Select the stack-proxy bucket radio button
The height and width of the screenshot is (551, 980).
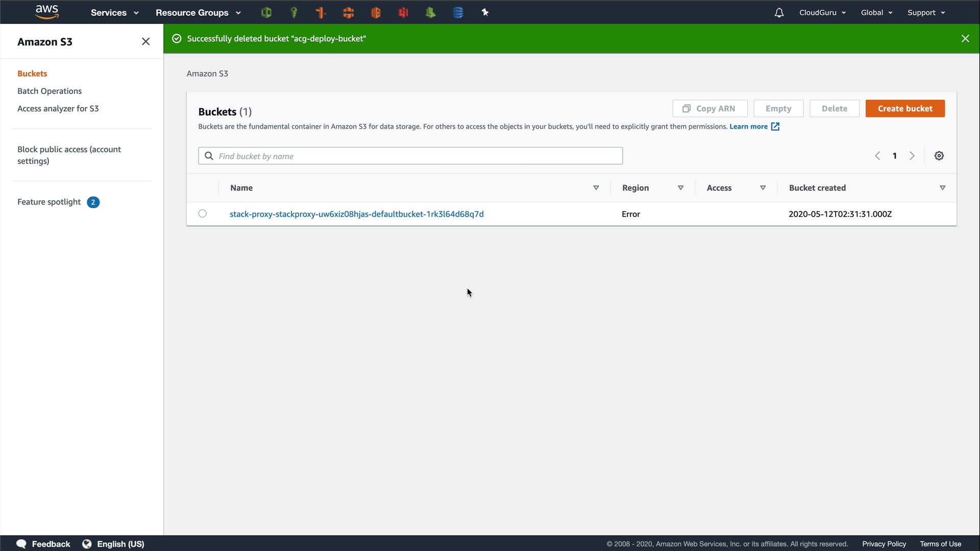pos(203,214)
